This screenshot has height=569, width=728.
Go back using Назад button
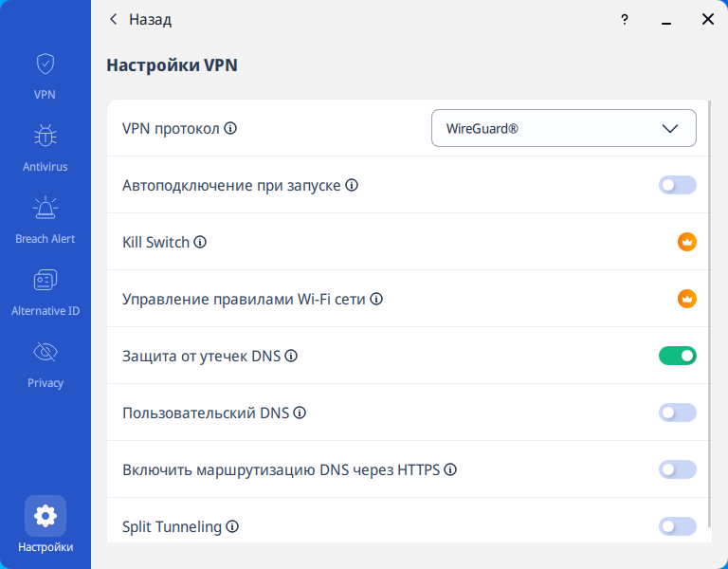pyautogui.click(x=140, y=19)
